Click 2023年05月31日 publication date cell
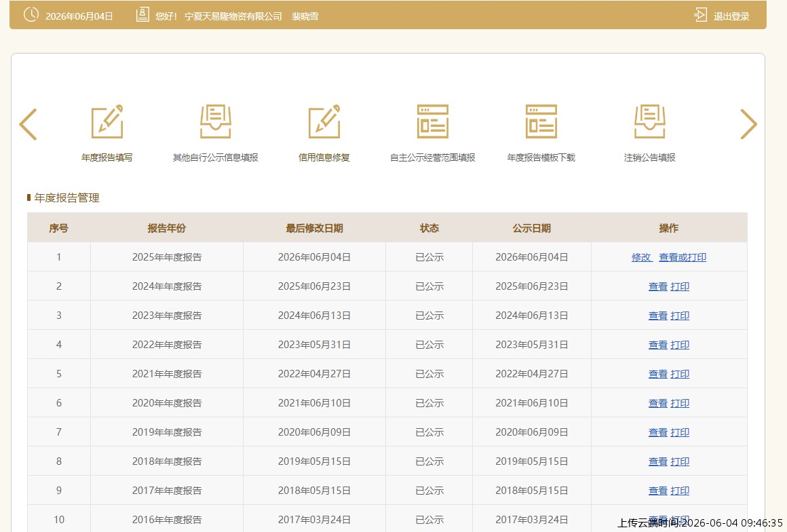Screen dimensions: 787x532 point(531,345)
